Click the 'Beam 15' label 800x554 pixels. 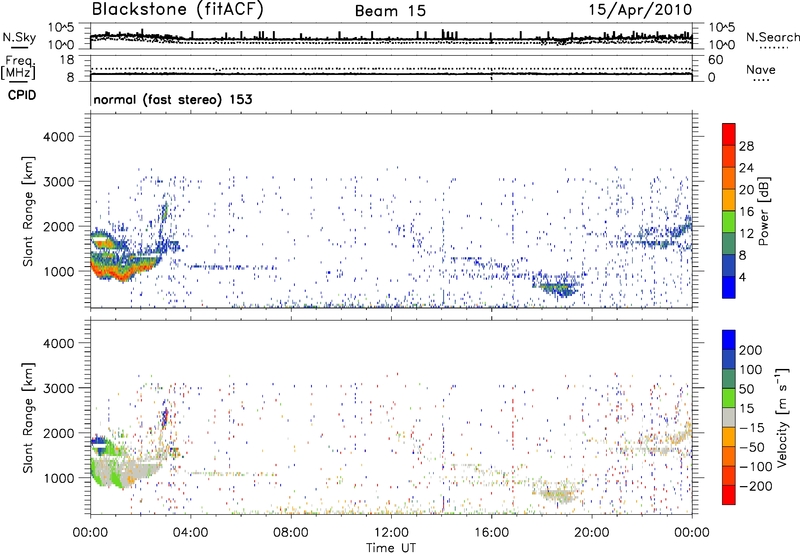click(390, 11)
